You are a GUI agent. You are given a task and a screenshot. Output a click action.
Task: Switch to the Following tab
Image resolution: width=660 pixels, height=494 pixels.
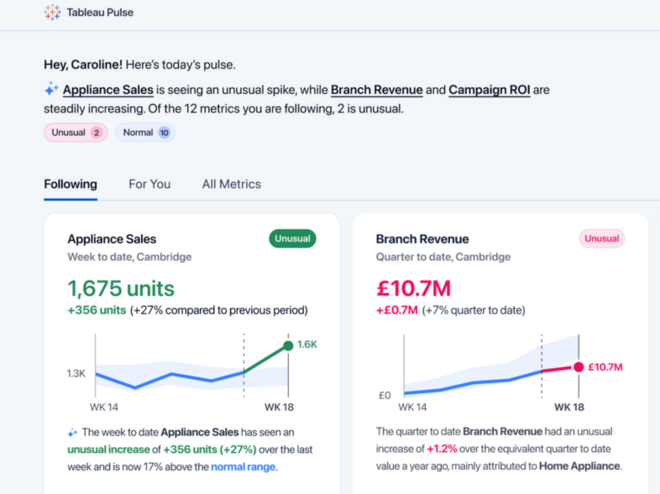point(70,184)
